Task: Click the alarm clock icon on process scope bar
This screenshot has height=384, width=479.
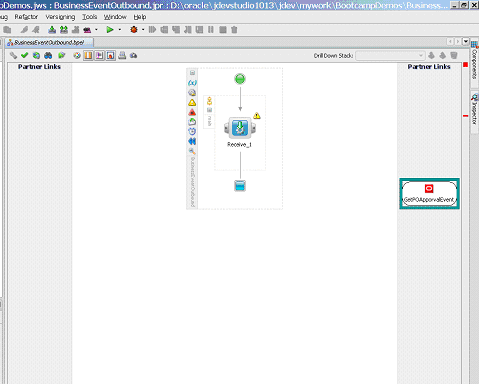Action: point(192,131)
